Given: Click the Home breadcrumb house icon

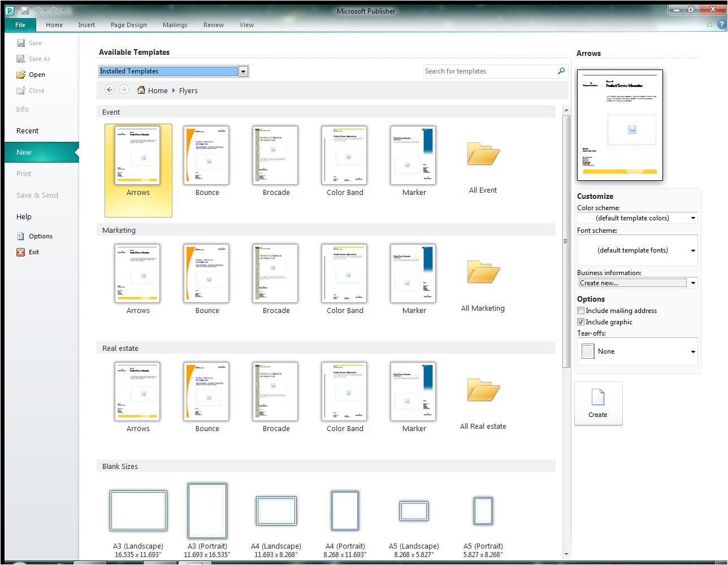Looking at the screenshot, I should click(x=141, y=90).
